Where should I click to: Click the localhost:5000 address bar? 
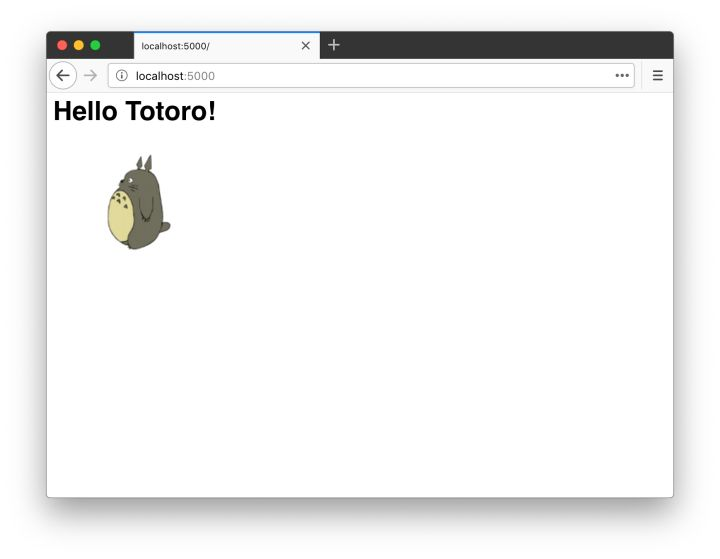coord(371,76)
